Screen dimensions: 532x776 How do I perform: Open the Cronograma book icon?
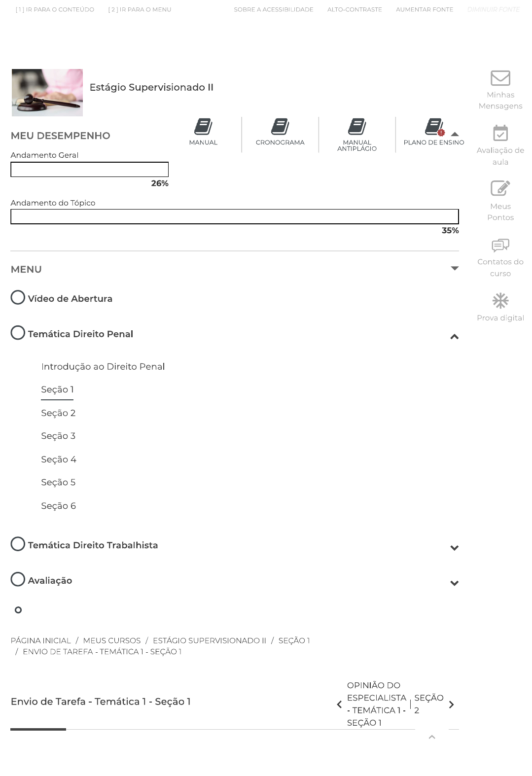click(x=280, y=127)
